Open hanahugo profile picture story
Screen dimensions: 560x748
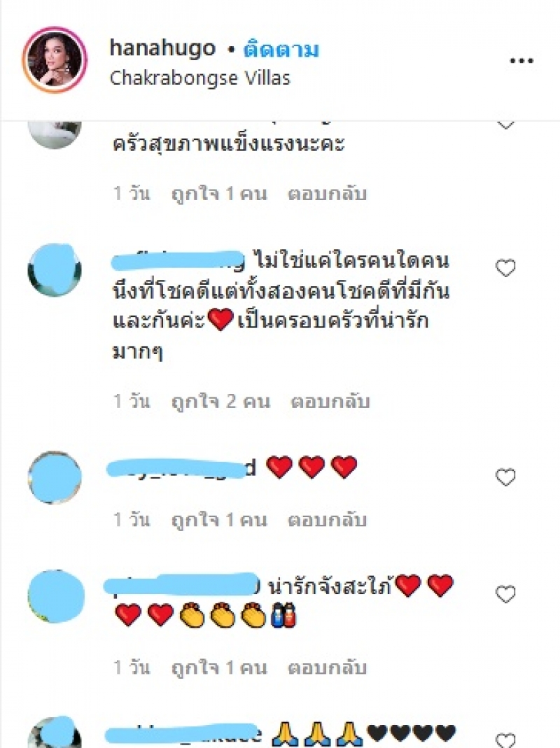(55, 59)
